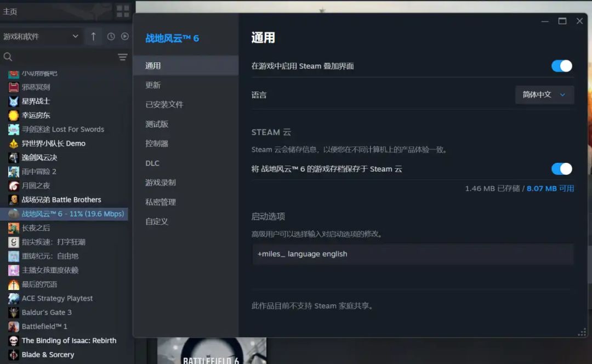Click the Blade & Sorcery game icon
The width and height of the screenshot is (592, 364).
tap(14, 355)
